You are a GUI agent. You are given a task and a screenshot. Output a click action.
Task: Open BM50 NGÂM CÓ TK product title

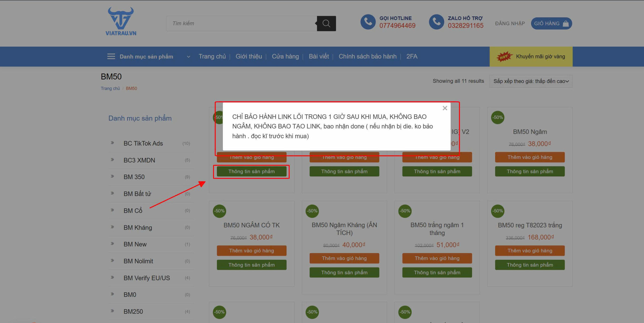(252, 225)
